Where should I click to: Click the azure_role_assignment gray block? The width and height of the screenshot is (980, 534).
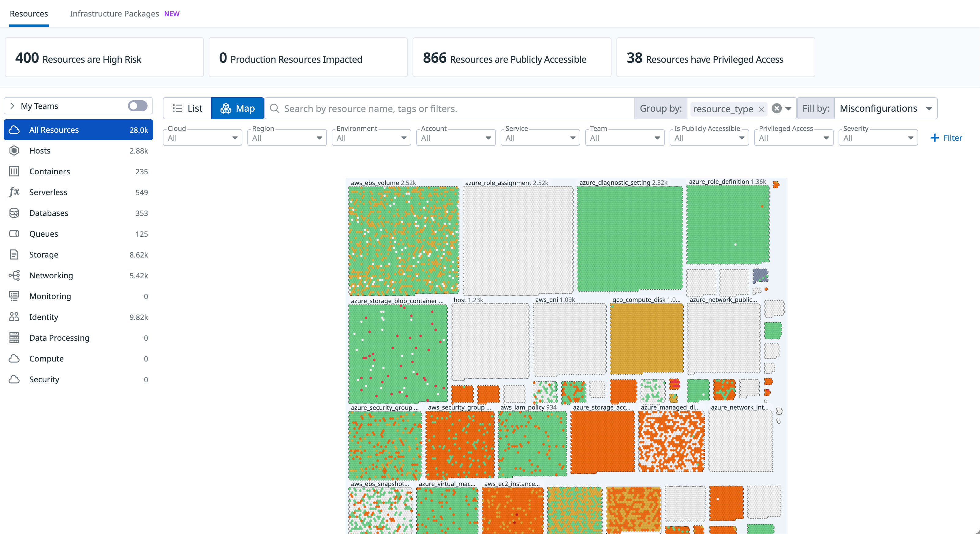click(x=518, y=241)
